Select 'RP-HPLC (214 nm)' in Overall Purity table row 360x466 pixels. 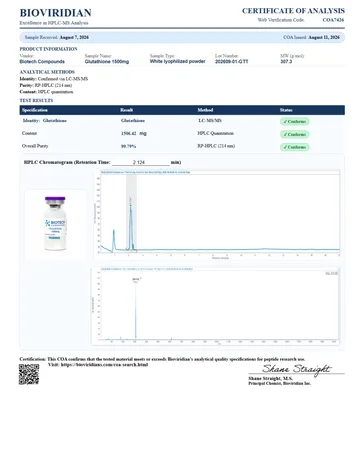[x=216, y=146]
